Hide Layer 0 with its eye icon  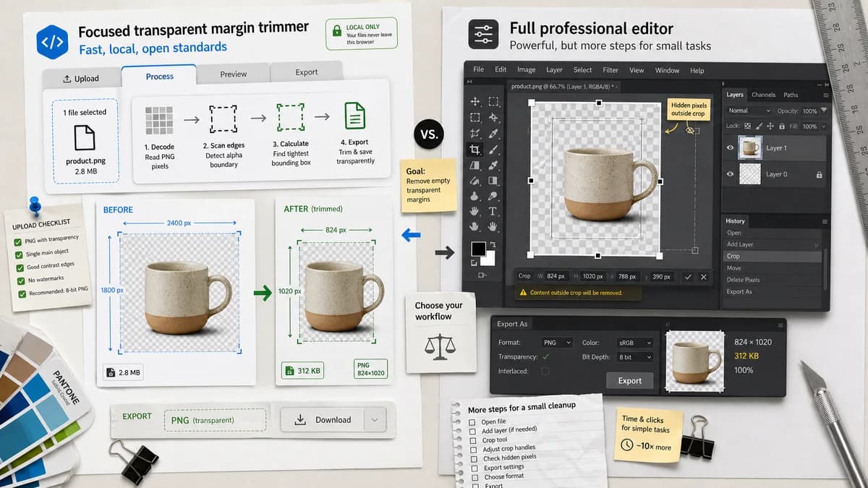pos(730,174)
